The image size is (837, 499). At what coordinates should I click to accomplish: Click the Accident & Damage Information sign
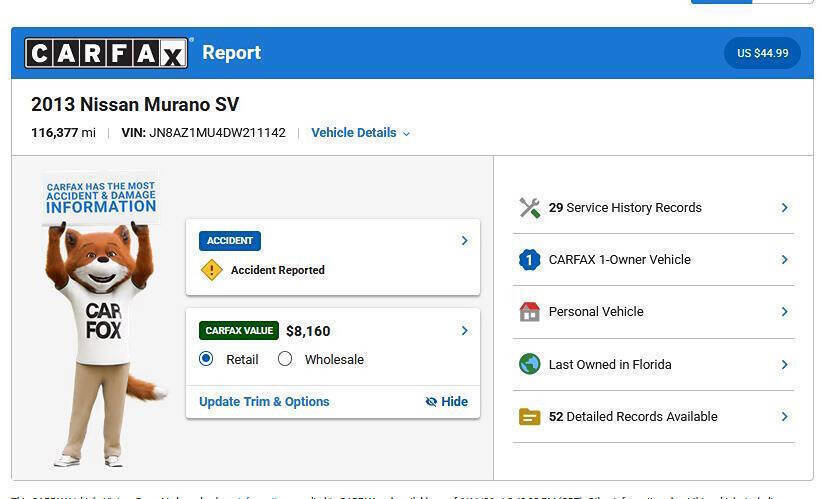tap(101, 197)
